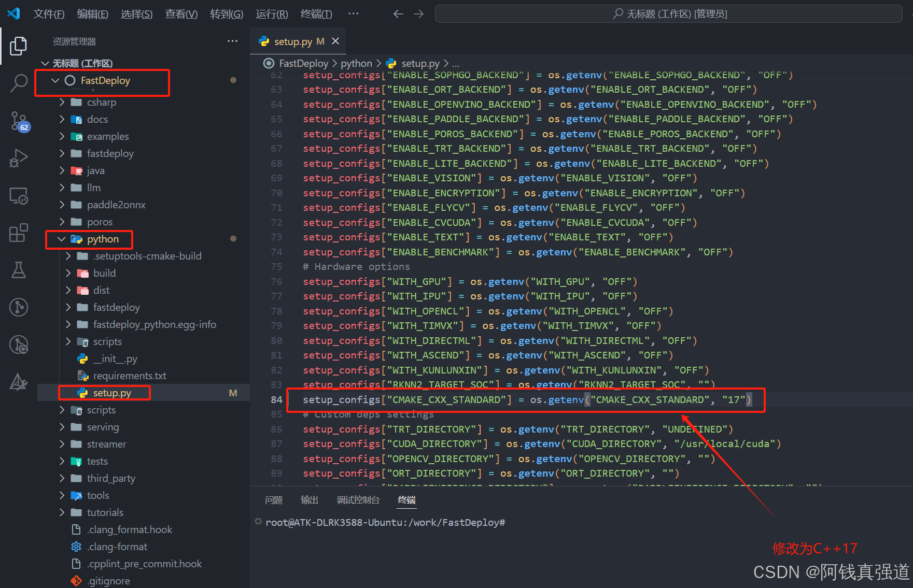The width and height of the screenshot is (913, 588).
Task: Click line number 76 in gutter
Action: (277, 281)
